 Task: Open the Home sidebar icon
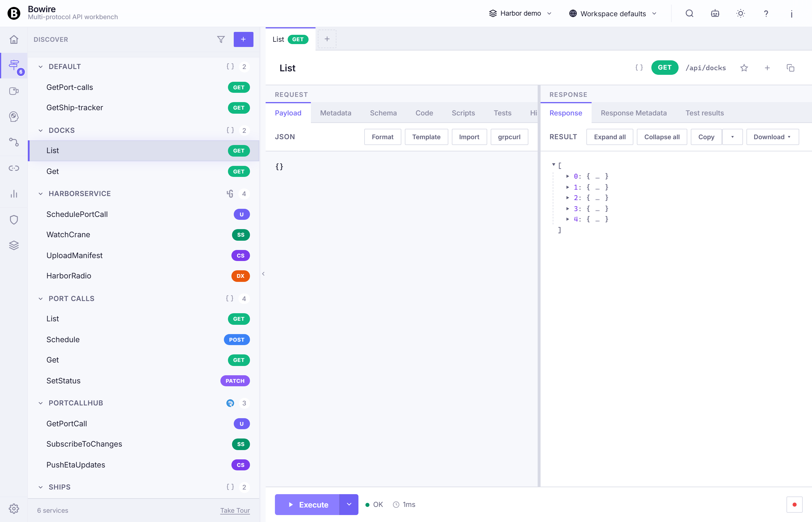pos(14,40)
